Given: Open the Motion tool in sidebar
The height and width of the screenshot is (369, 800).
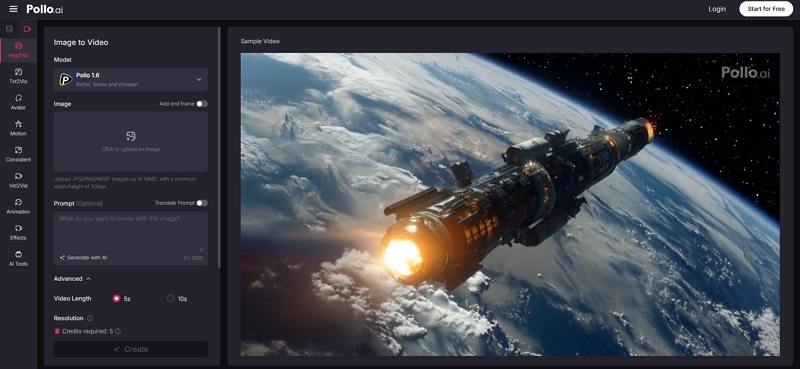Looking at the screenshot, I should click(x=18, y=128).
